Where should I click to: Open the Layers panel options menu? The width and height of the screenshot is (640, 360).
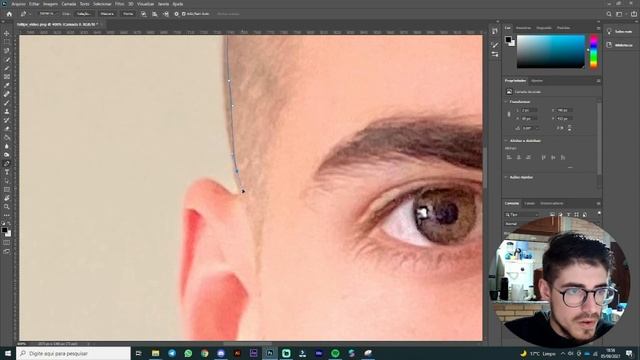(598, 203)
